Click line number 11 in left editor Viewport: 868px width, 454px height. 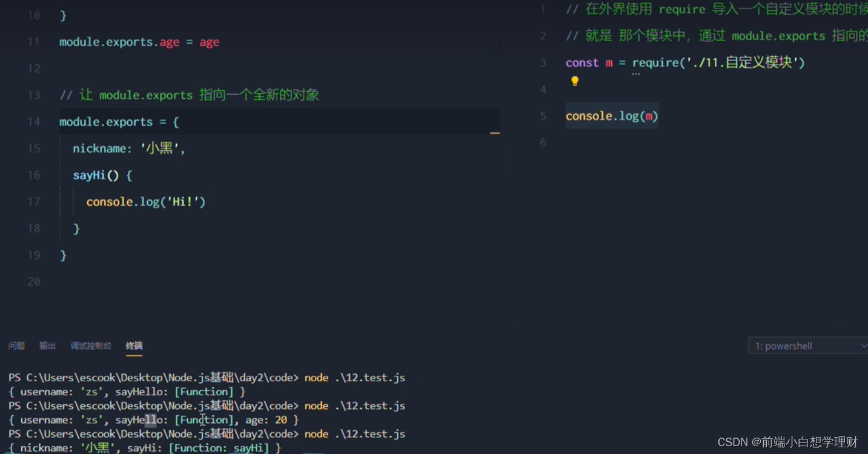click(x=33, y=42)
